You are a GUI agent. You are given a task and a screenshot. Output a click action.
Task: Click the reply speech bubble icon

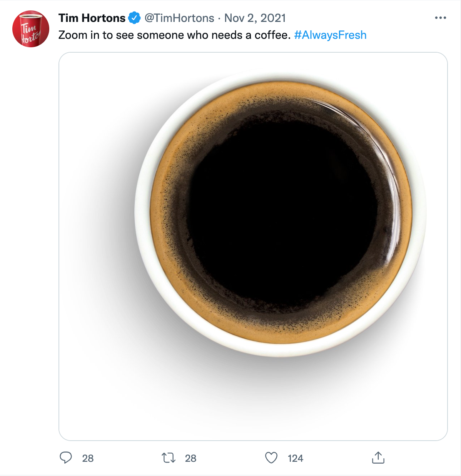(x=66, y=458)
